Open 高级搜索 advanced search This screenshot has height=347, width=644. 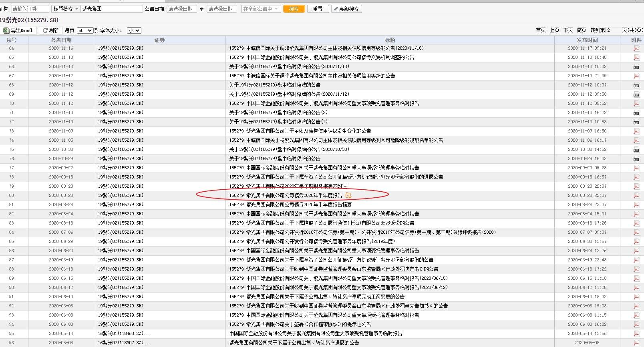coord(346,9)
